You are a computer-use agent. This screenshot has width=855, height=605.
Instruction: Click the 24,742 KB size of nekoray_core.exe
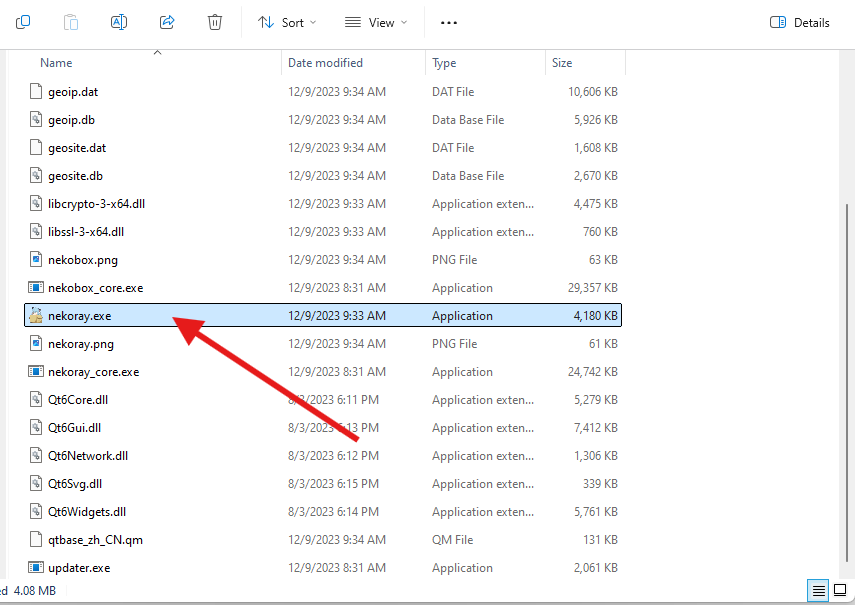click(593, 372)
